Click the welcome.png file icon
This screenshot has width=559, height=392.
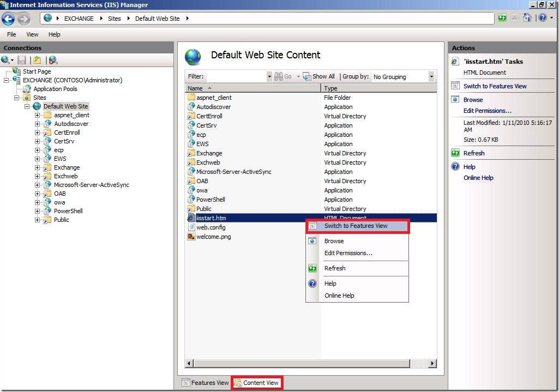[191, 237]
